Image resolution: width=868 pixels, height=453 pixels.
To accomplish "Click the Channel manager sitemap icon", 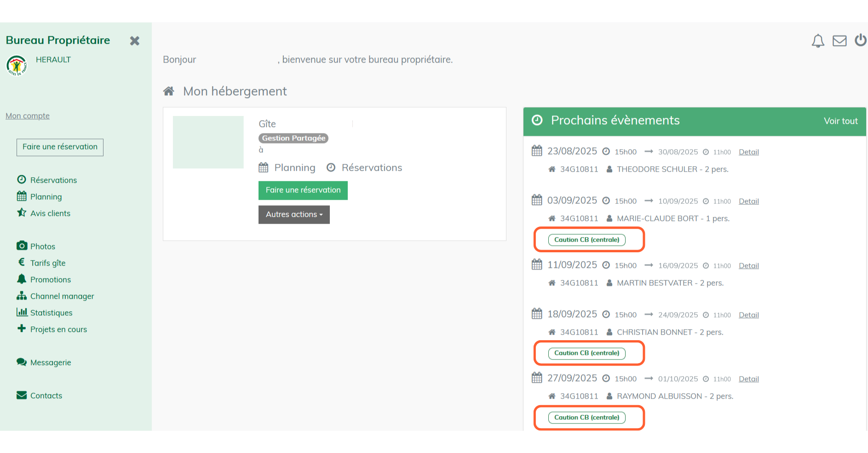I will (x=22, y=296).
